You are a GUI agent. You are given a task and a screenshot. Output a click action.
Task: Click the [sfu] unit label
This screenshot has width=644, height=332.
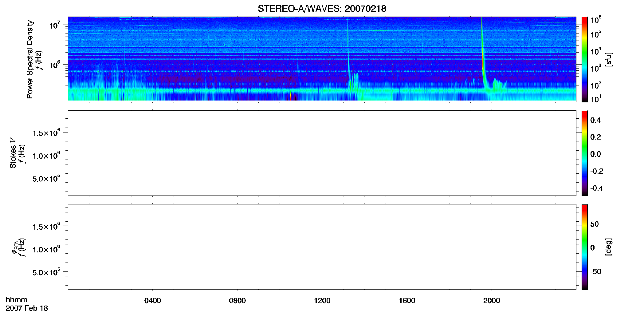[x=609, y=59]
